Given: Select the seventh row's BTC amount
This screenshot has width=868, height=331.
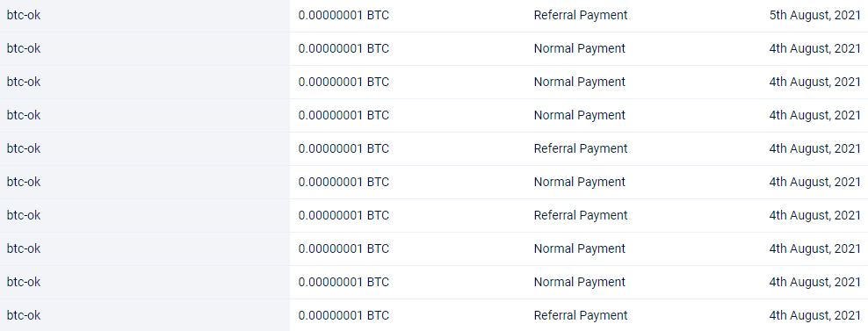Looking at the screenshot, I should [344, 215].
